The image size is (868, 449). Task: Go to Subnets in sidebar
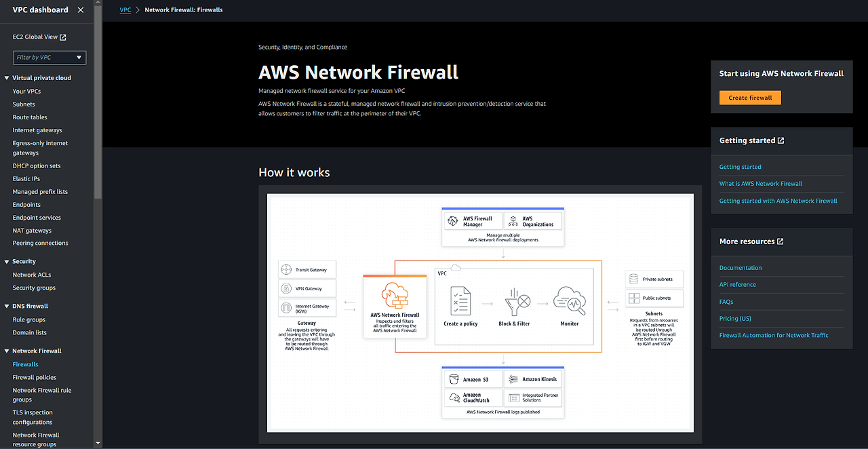click(x=24, y=104)
